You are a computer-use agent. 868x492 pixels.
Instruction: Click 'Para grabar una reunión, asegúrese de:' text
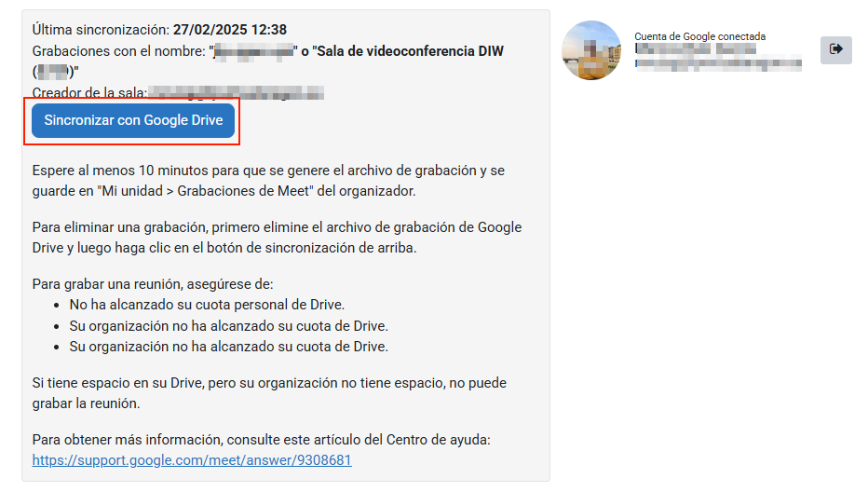click(153, 284)
